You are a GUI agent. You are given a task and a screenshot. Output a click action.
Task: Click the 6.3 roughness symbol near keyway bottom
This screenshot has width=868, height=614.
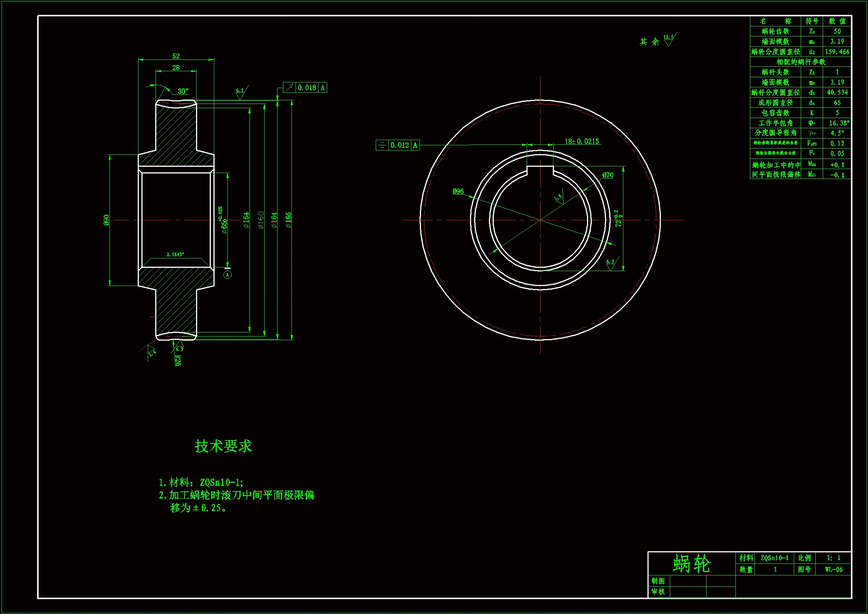tap(610, 264)
